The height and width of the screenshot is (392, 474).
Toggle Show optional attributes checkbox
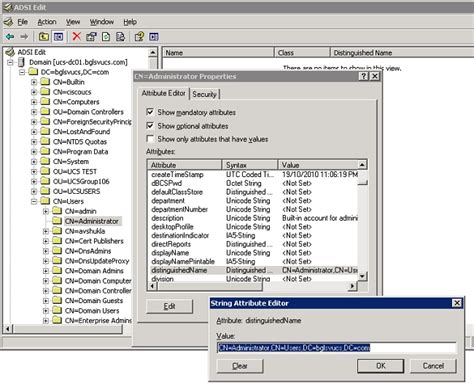click(150, 126)
